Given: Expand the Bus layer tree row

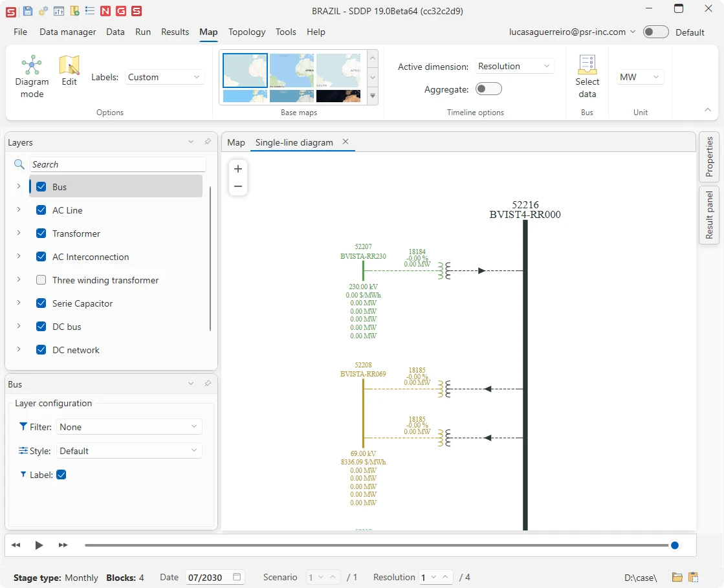Looking at the screenshot, I should click(19, 186).
